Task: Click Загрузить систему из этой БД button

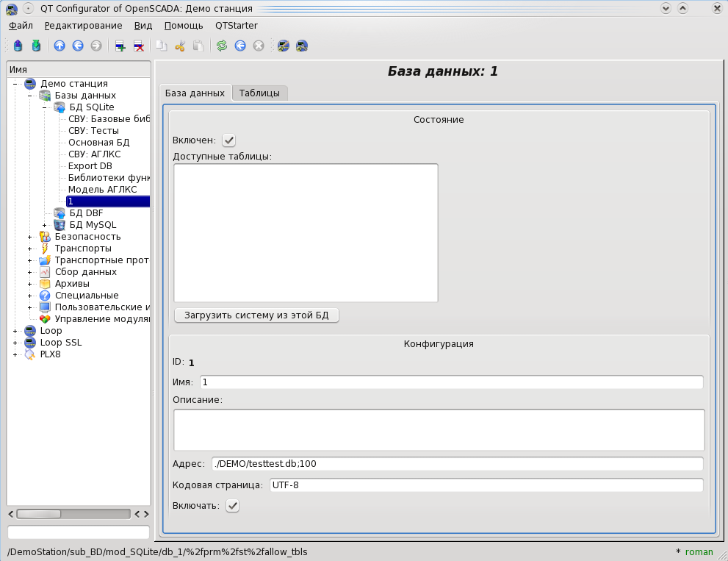Action: pyautogui.click(x=256, y=315)
